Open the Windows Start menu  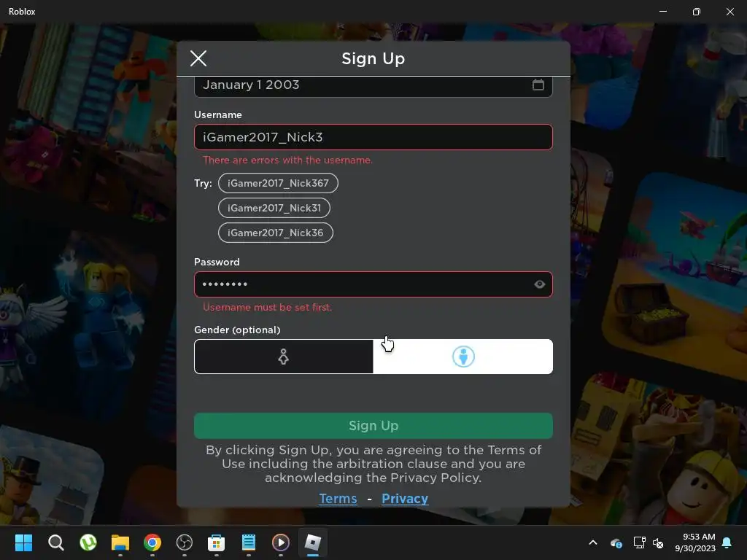coord(23,542)
